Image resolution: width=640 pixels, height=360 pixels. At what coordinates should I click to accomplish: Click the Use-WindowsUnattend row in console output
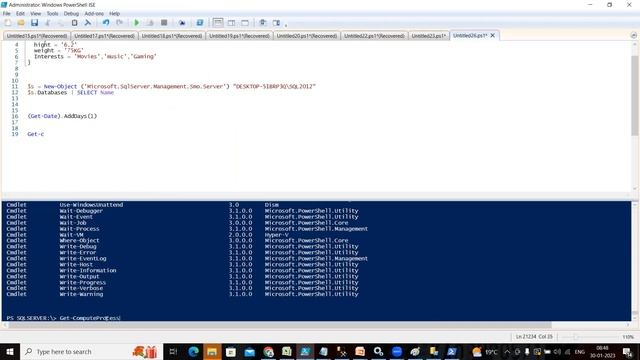click(143, 204)
